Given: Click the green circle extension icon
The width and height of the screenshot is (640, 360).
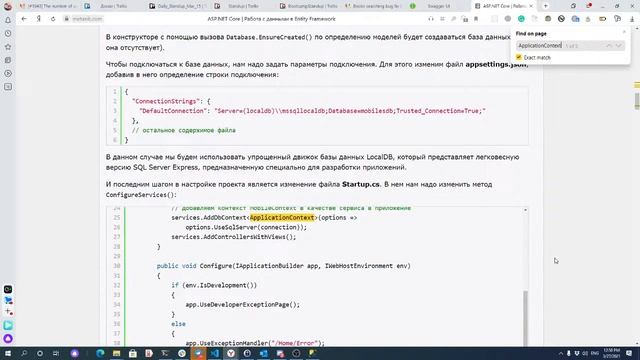Looking at the screenshot, I should [521, 19].
